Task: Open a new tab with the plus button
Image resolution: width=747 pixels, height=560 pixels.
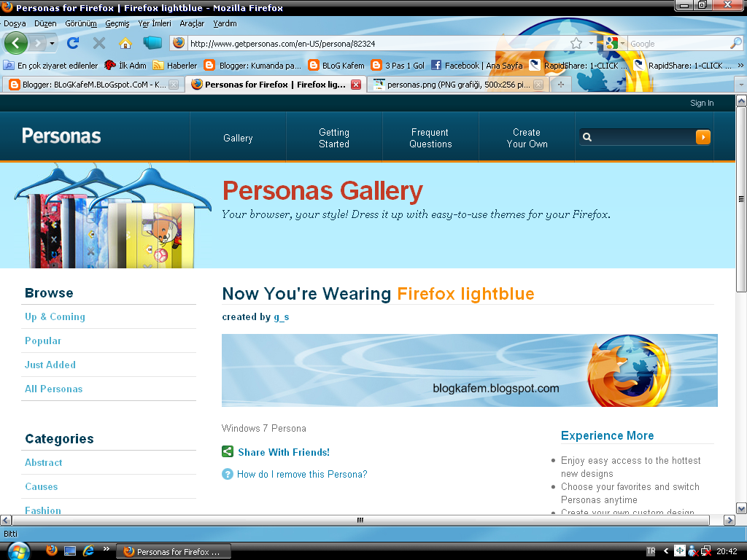Action: 561,85
